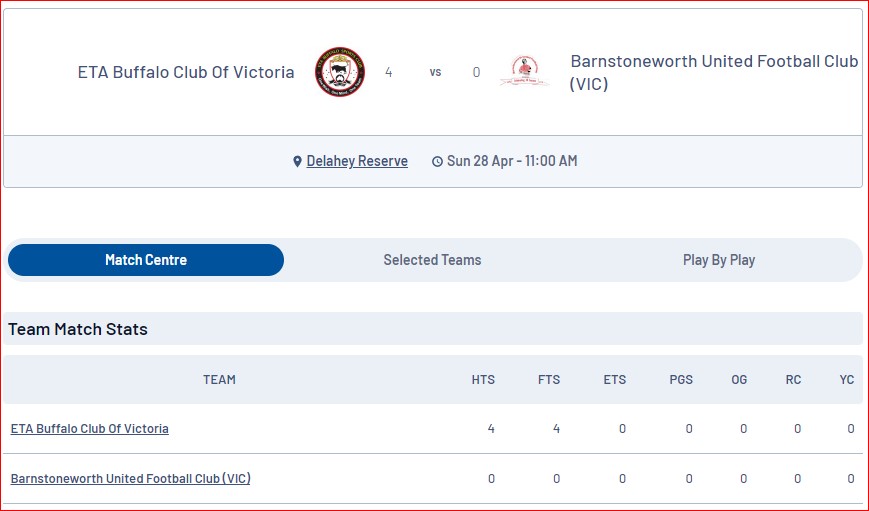Click the location pin icon beside Delahey Reserve

click(298, 161)
